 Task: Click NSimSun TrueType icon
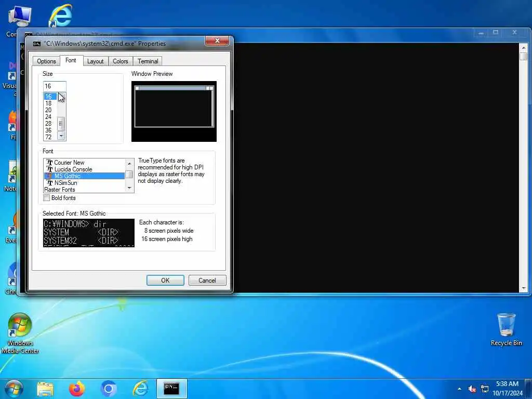click(x=49, y=183)
